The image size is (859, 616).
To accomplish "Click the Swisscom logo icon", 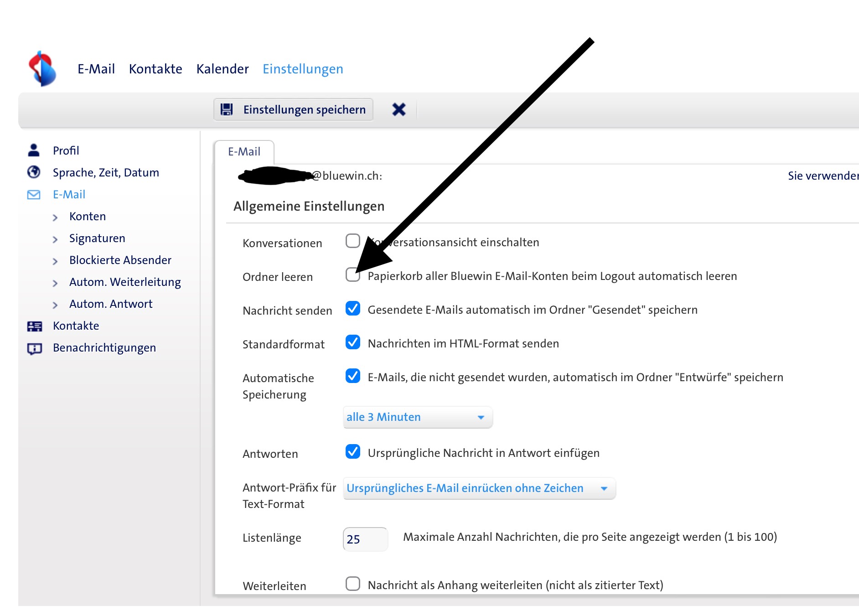I will pyautogui.click(x=42, y=69).
